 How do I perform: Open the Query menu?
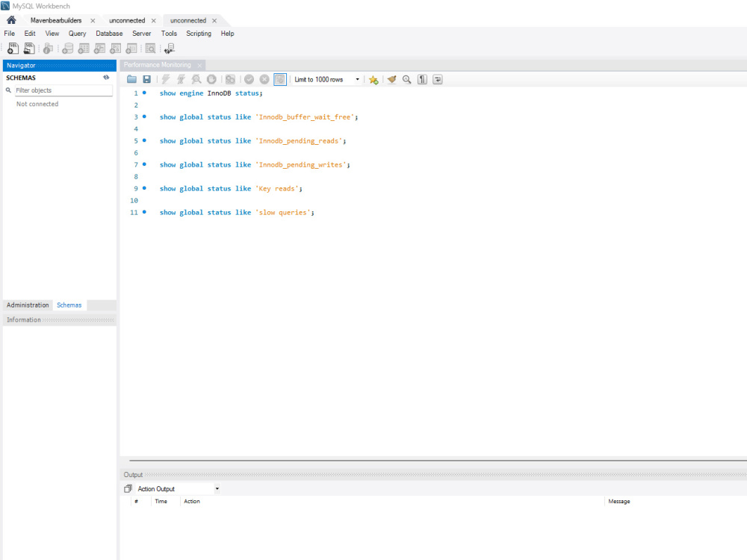(77, 34)
